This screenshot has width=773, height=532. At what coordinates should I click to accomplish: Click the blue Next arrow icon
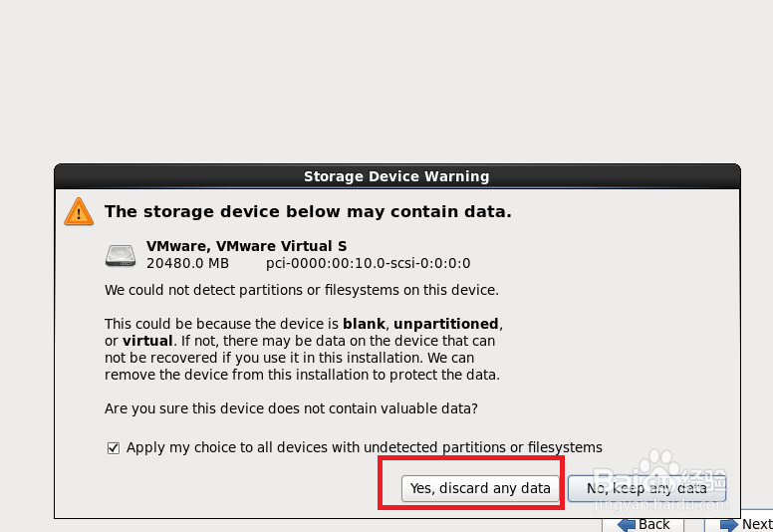pyautogui.click(x=728, y=524)
